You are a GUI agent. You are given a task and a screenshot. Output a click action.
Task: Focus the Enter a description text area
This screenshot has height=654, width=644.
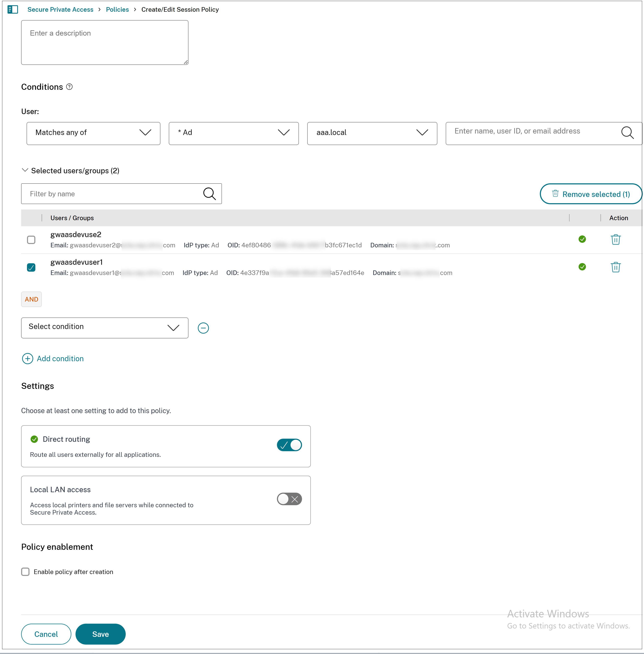(105, 42)
